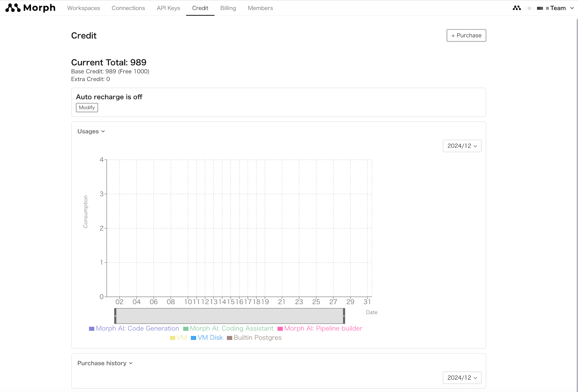Click the Morph logo in the header
578x392 pixels.
pyautogui.click(x=30, y=8)
